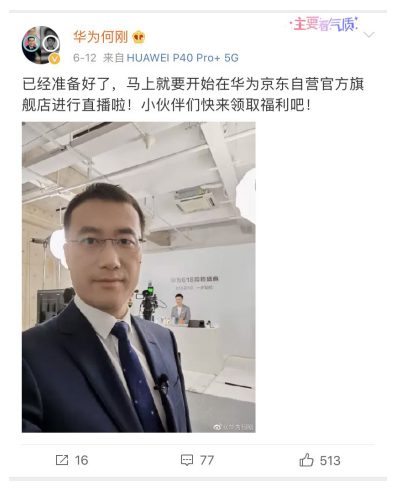Click the comment count 77

[207, 460]
